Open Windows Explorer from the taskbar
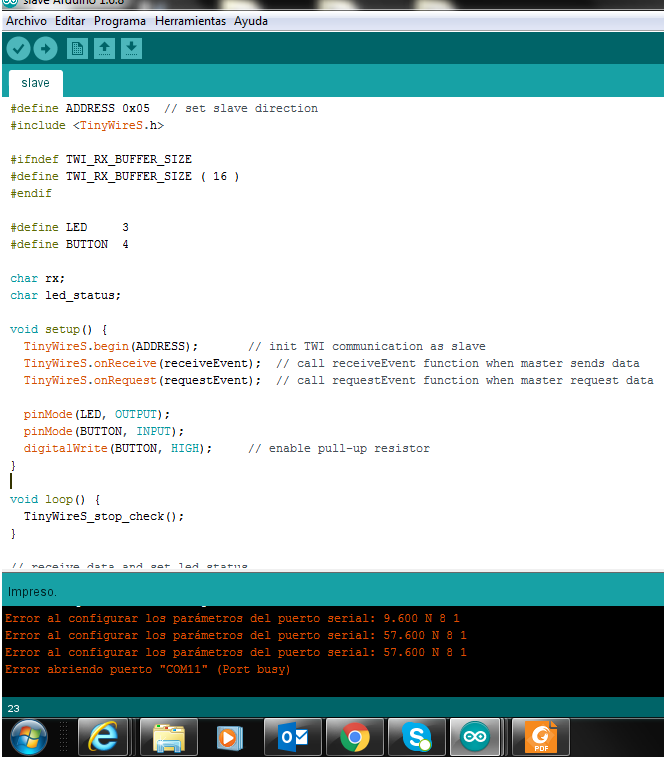The height and width of the screenshot is (768, 664). click(x=168, y=738)
